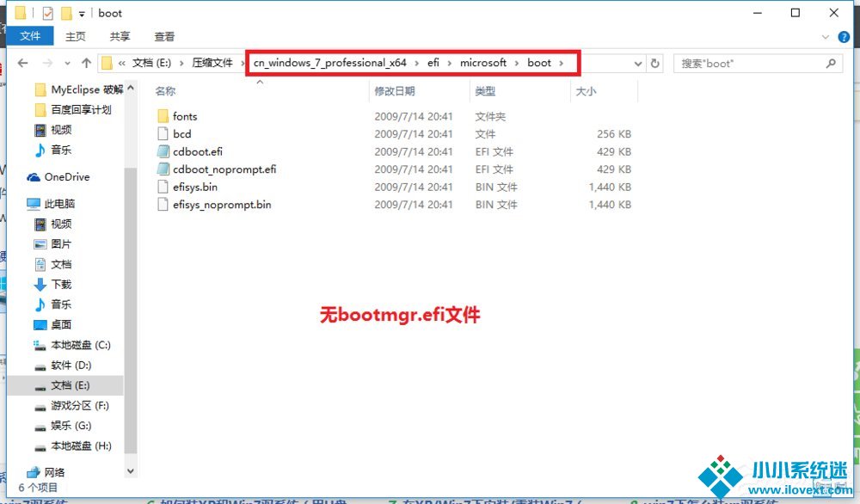860x504 pixels.
Task: Open MyEclipse 破解 folder in sidebar
Action: (78, 89)
